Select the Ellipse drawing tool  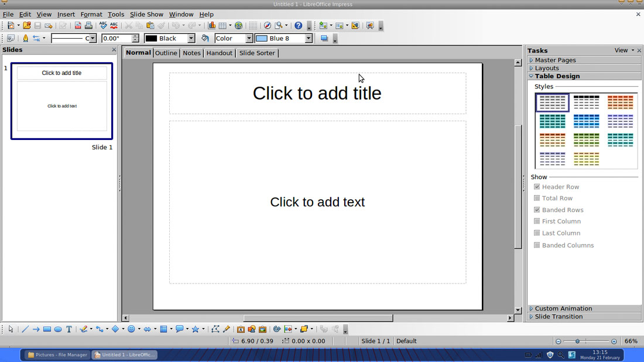[58, 329]
